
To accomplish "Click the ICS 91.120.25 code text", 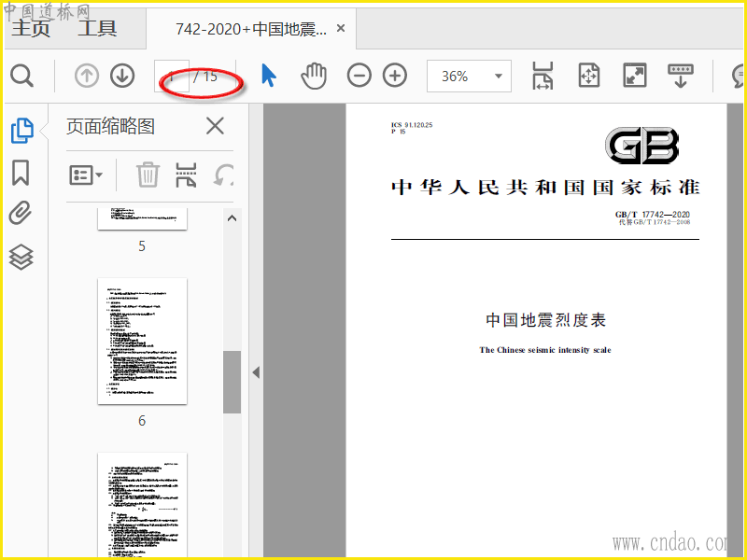I will pos(412,125).
